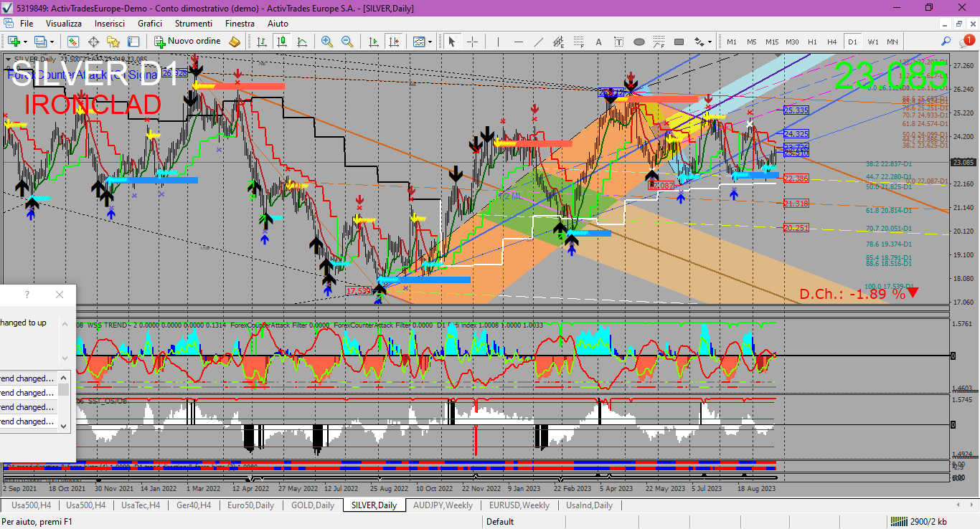Switch to the EURUSD,Weekly chart tab
Screen dimensions: 980x529
point(519,505)
